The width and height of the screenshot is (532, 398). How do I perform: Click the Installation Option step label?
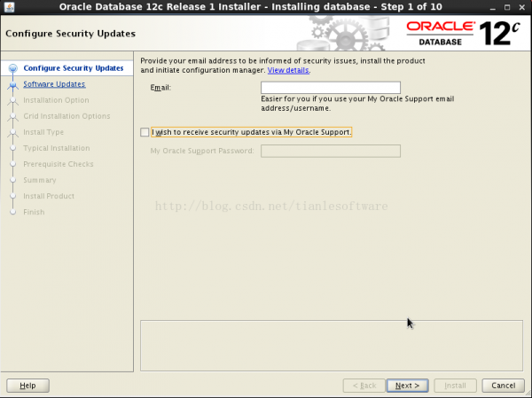(56, 100)
